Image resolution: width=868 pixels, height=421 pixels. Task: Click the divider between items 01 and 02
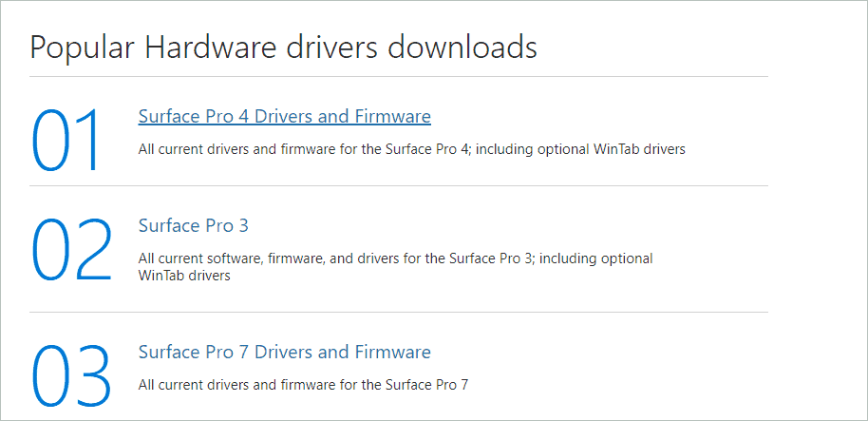[399, 185]
